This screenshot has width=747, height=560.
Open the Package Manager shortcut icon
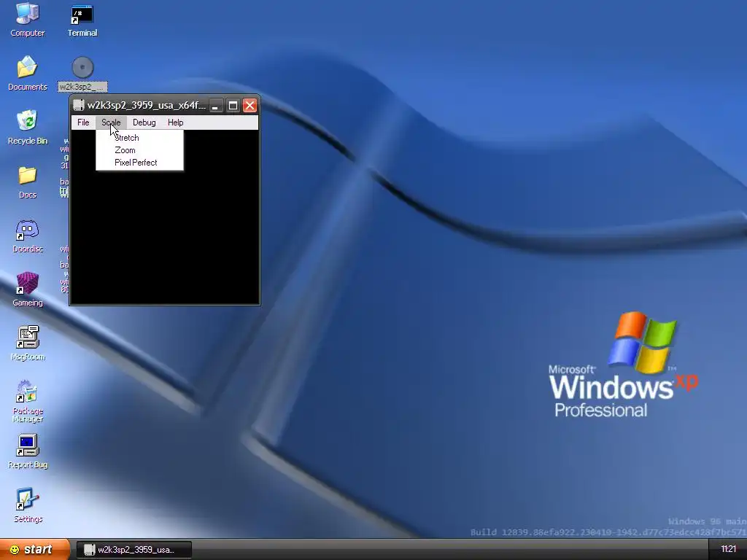27,402
